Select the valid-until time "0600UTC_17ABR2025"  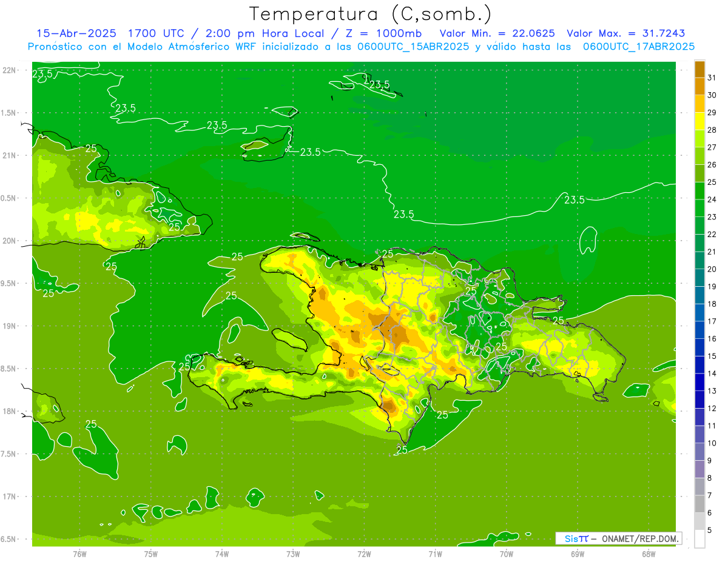[639, 47]
